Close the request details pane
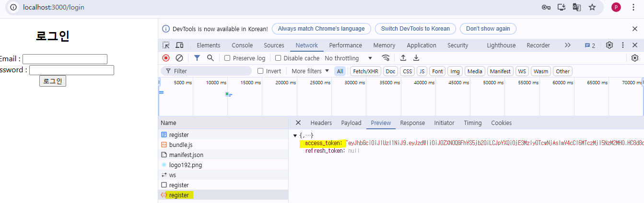 coord(298,123)
